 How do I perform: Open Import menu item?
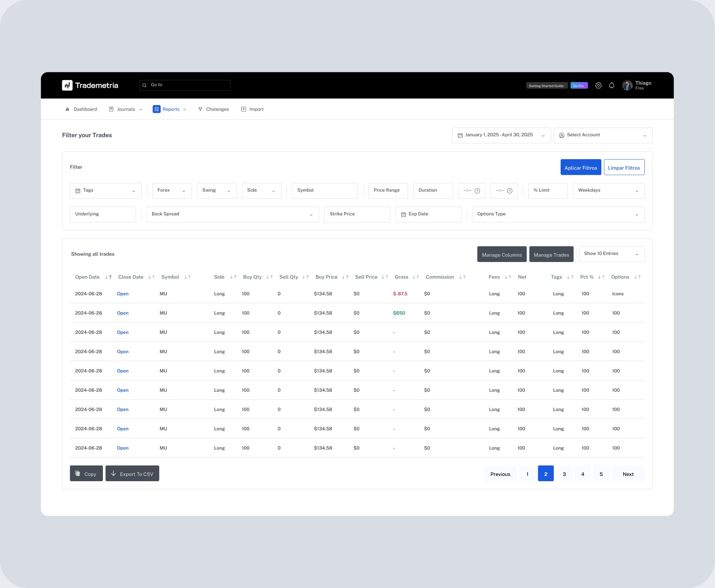click(x=252, y=109)
